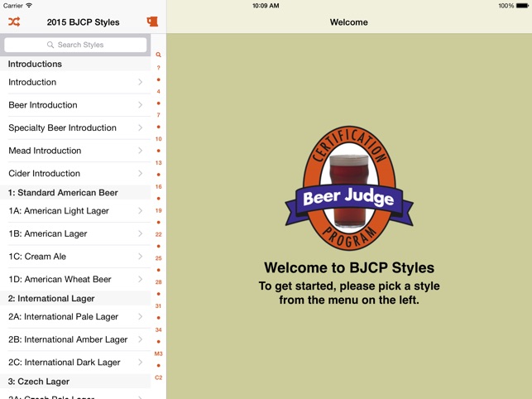The height and width of the screenshot is (399, 532).
Task: Tap the shuffle random style icon
Action: 14,22
